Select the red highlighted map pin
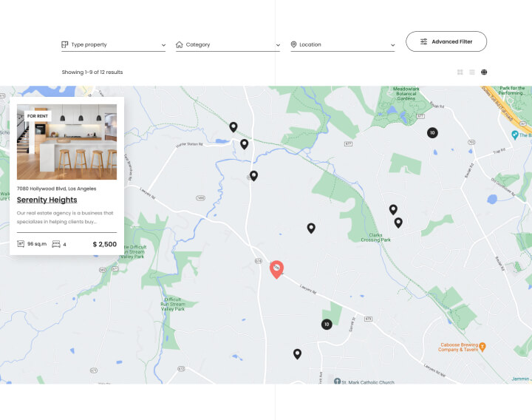 tap(276, 268)
